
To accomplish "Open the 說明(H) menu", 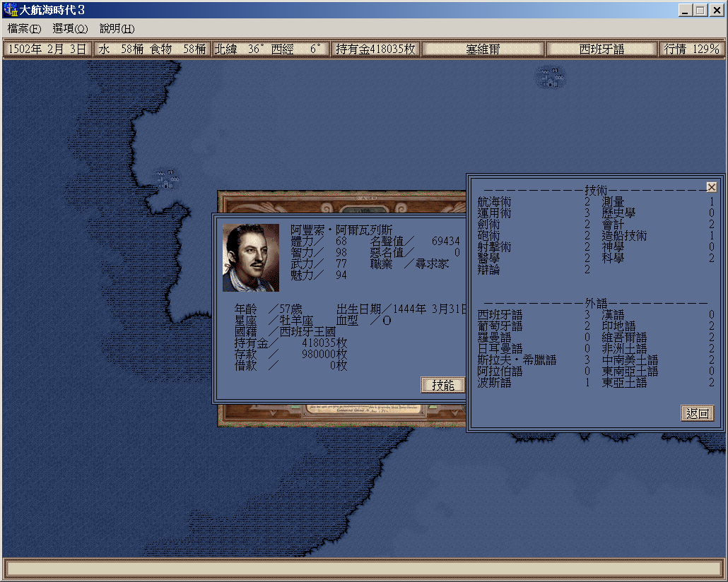I will coord(117,29).
